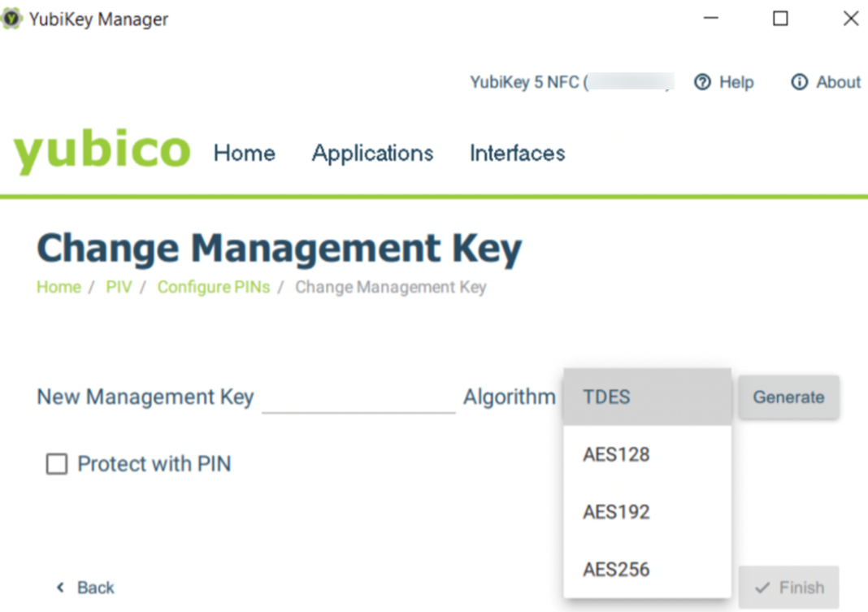Navigate to Home in the navigation bar
The height and width of the screenshot is (612, 868).
244,153
